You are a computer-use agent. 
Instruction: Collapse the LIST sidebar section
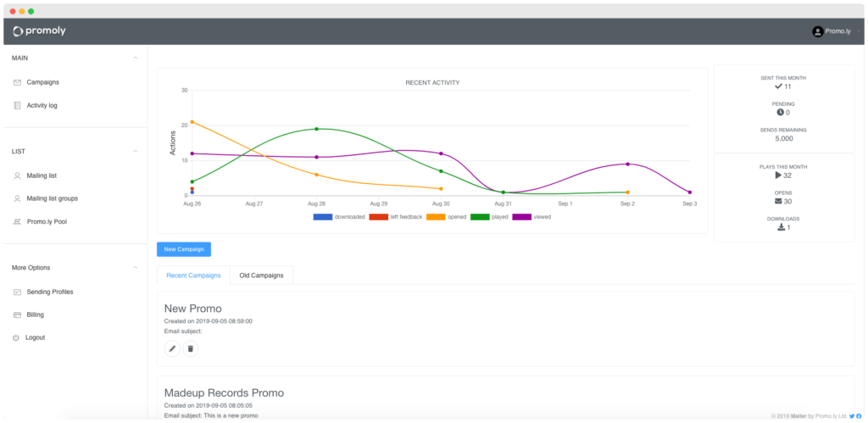136,151
